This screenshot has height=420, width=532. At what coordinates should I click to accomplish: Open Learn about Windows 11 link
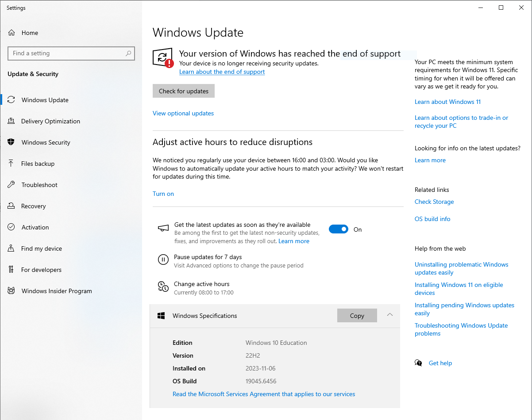pyautogui.click(x=447, y=102)
